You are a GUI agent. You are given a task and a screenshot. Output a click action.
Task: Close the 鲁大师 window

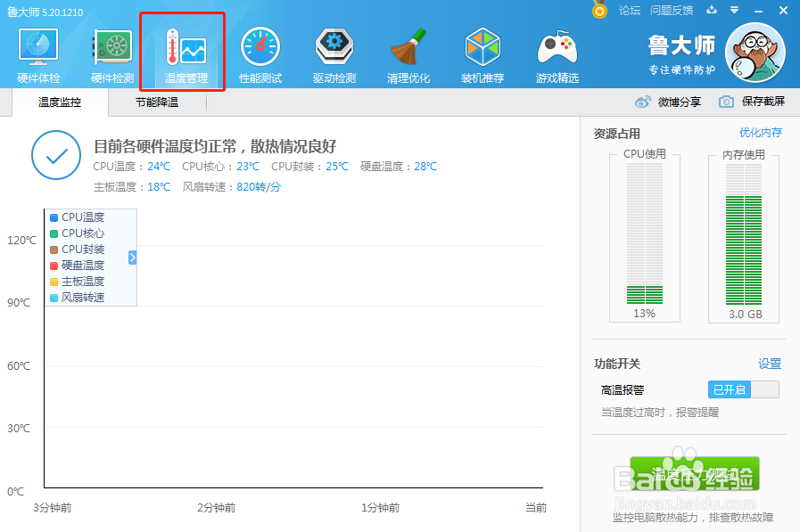coord(784,10)
